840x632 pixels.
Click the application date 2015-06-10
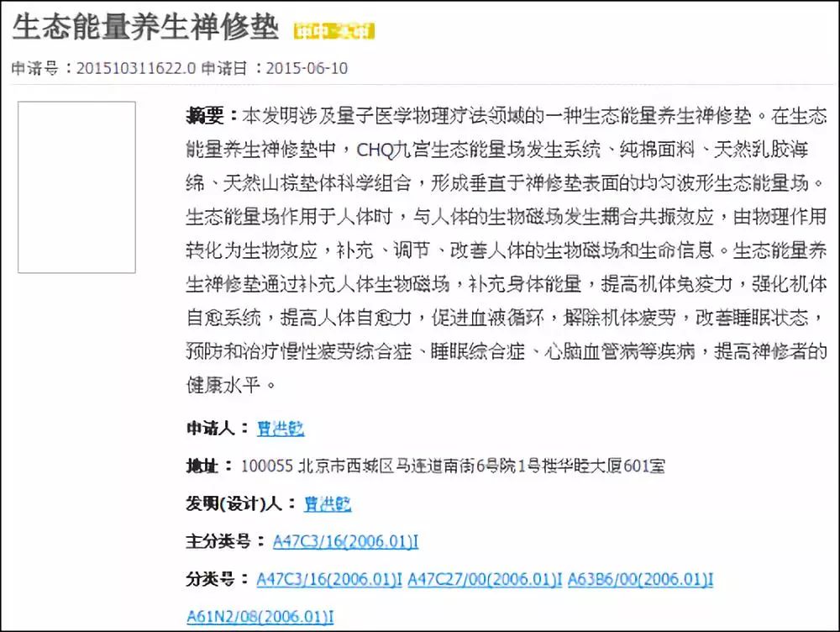[x=306, y=68]
